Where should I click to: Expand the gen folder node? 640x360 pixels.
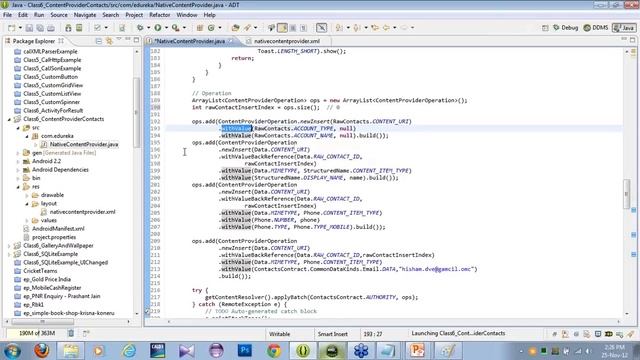(18, 153)
